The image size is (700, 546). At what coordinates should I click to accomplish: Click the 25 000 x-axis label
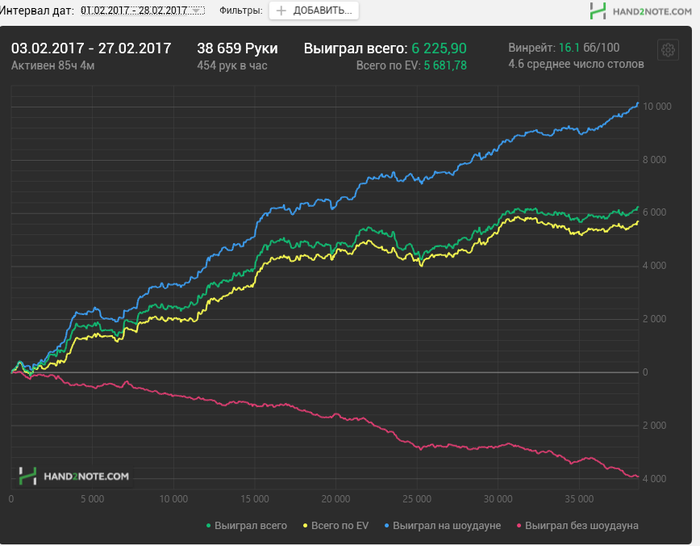tap(417, 499)
